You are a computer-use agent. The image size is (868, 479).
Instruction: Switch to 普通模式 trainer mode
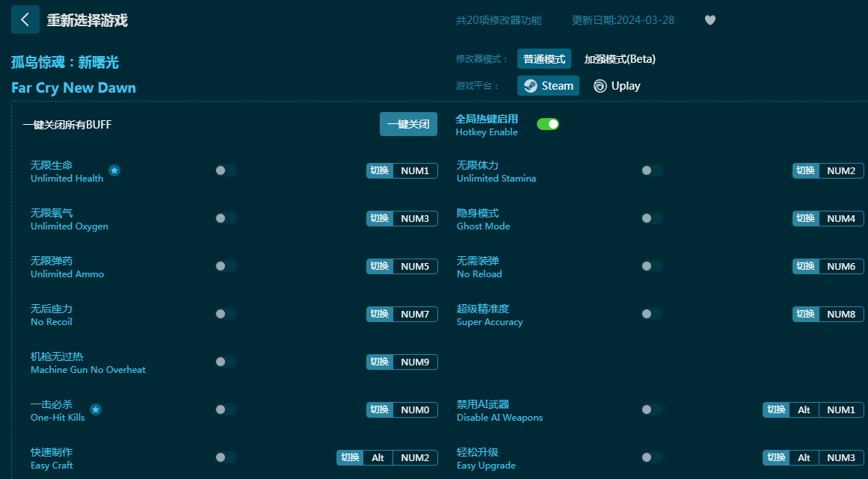click(544, 59)
